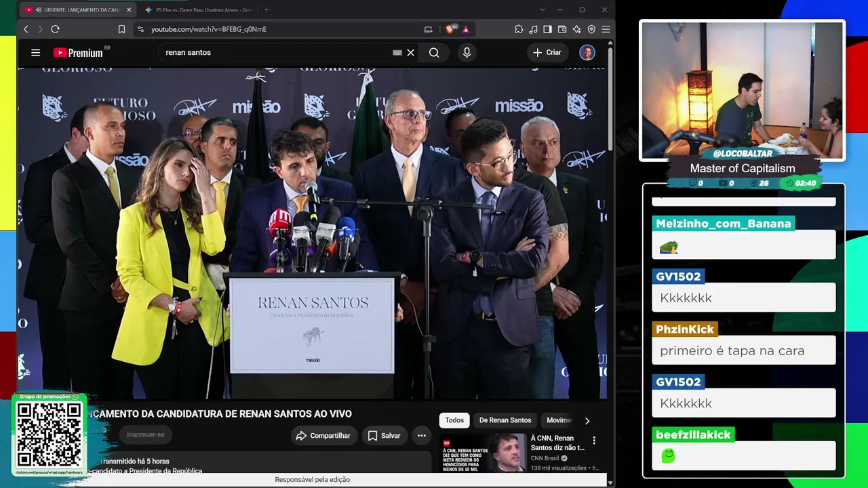Screen dimensions: 868x488
Task: Click the Compartilhar share button
Action: point(323,435)
